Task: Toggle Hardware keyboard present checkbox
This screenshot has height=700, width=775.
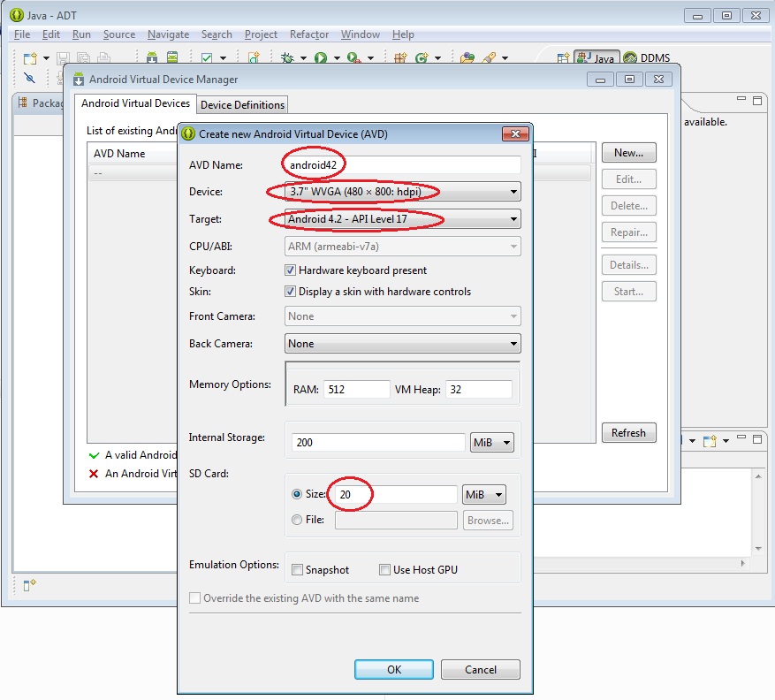Action: pos(290,270)
